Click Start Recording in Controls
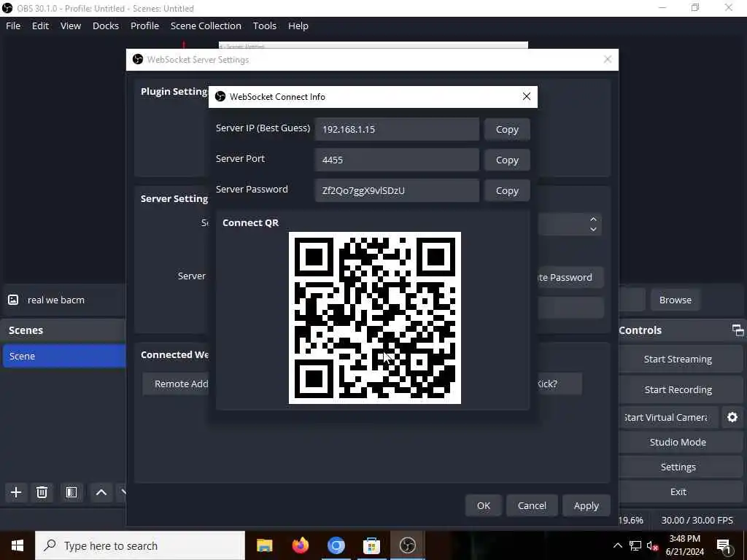 (678, 389)
